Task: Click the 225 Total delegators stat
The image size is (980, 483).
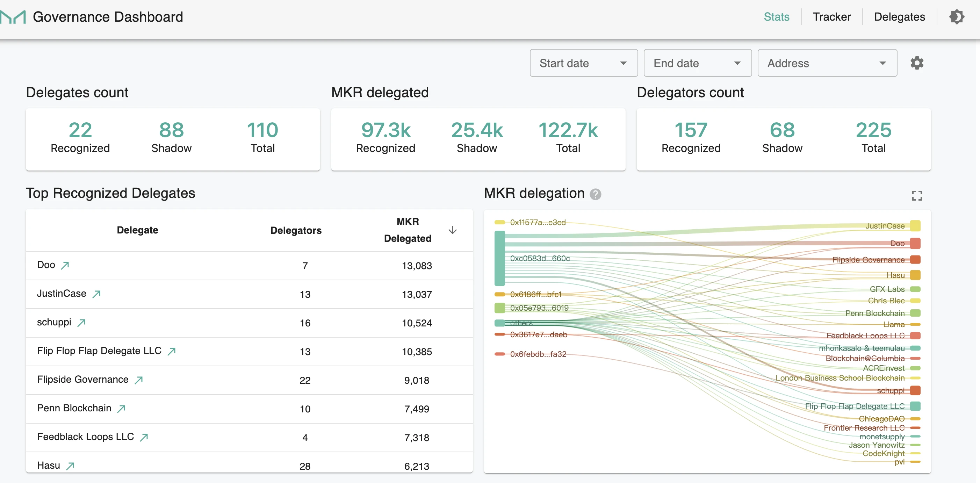Action: point(873,137)
